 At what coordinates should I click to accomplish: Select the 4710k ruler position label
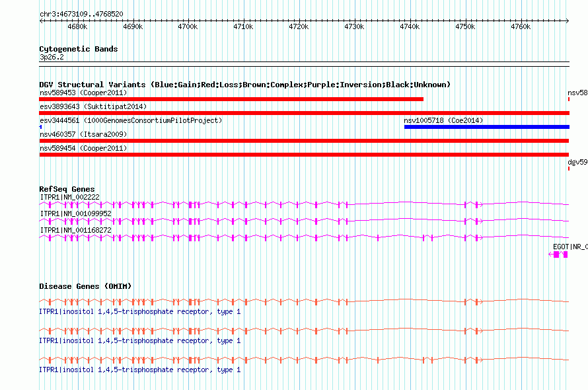pos(243,26)
